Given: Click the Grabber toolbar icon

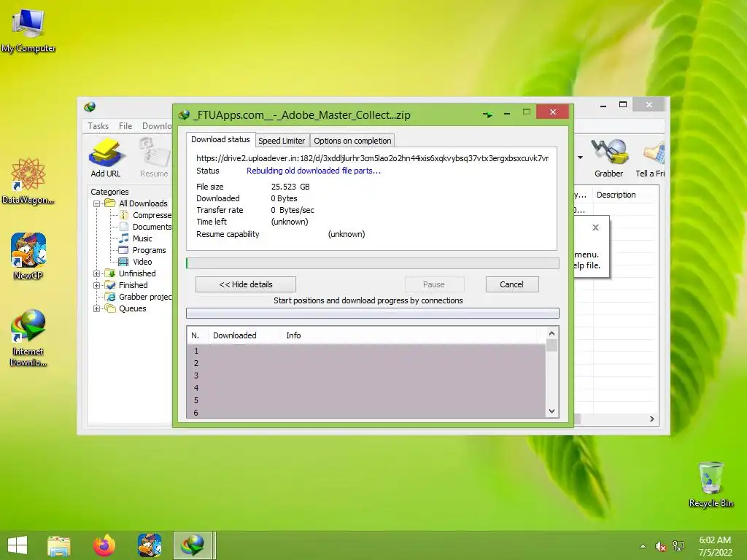Looking at the screenshot, I should coord(609,157).
